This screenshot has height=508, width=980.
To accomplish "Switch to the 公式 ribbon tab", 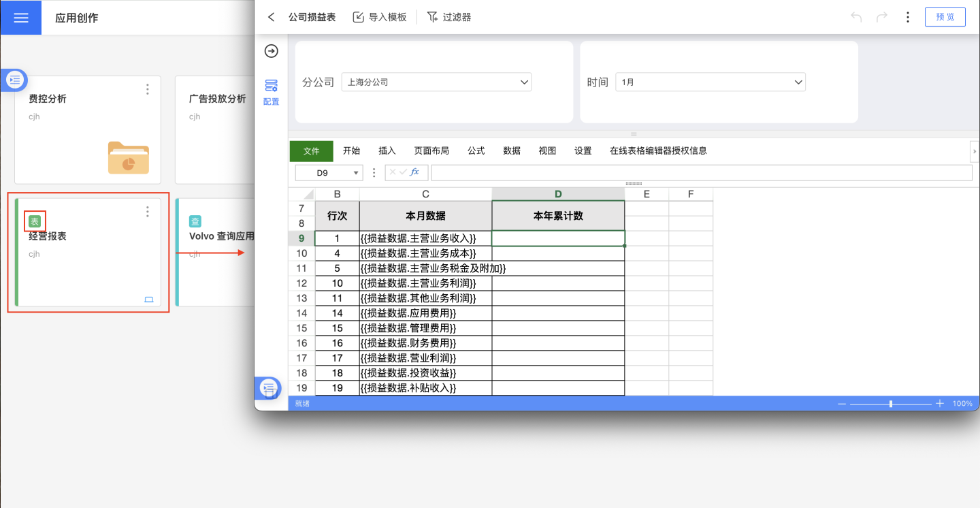I will coord(476,151).
